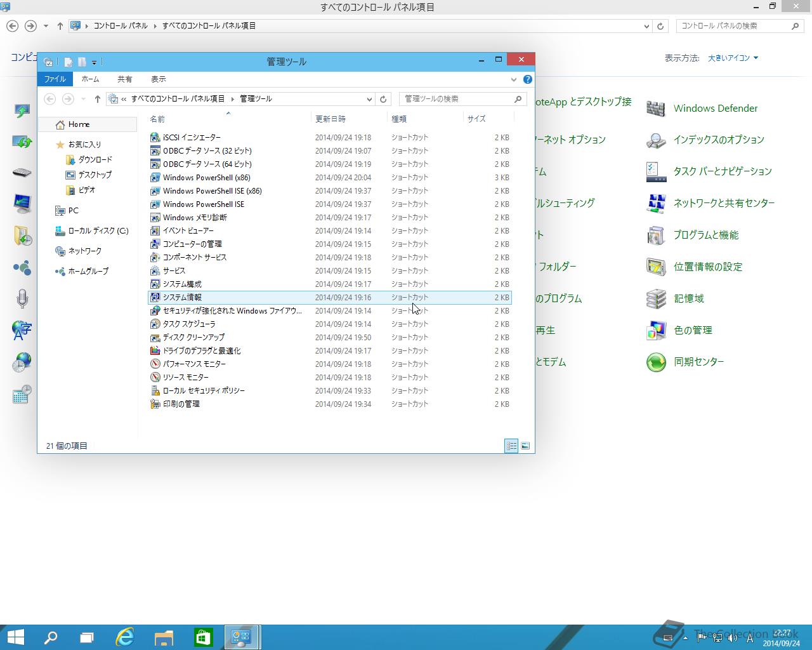Open the ホーム ribbon tab

(x=90, y=79)
